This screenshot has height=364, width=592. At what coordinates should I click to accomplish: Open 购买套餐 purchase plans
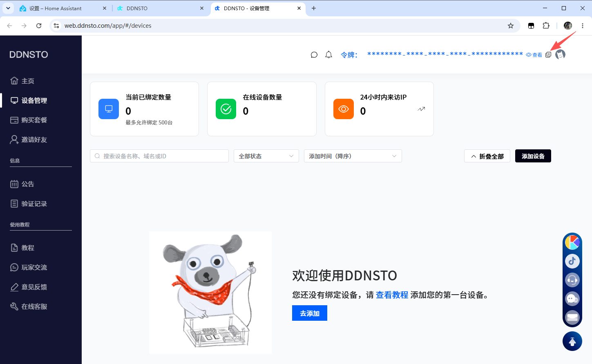[29, 120]
